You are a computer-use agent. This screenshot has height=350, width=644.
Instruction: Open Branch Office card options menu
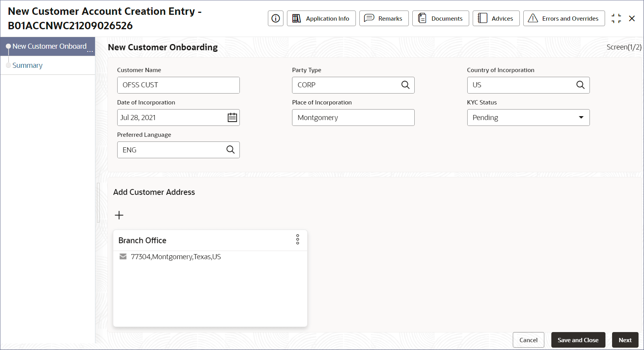(297, 239)
